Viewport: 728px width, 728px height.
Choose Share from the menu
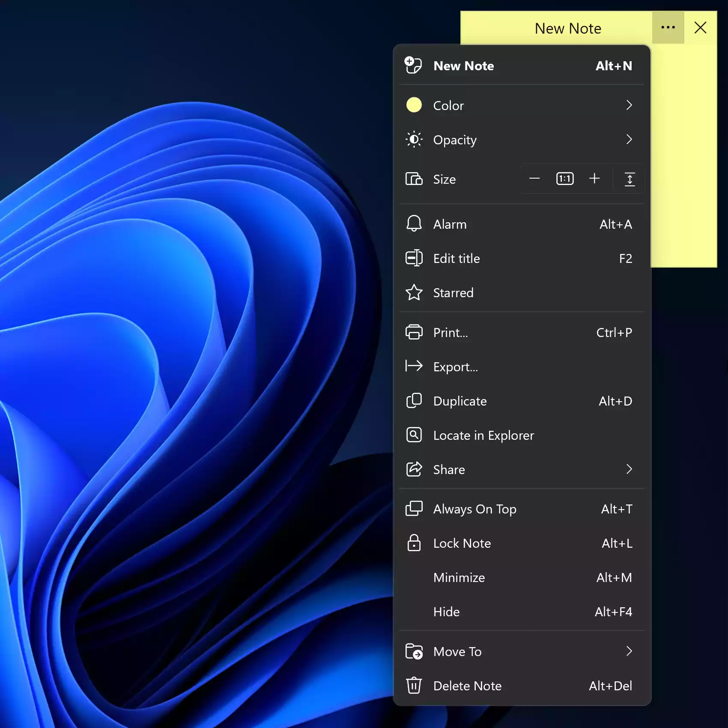tap(449, 469)
